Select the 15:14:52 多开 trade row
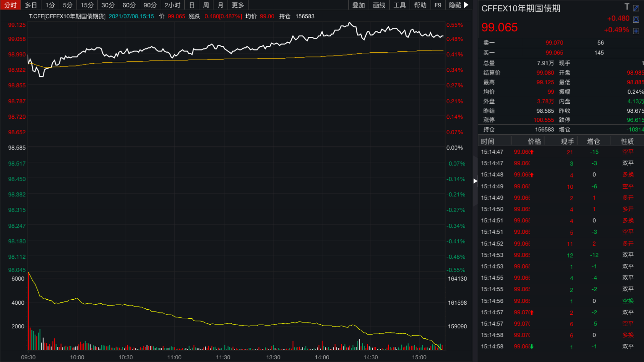The height and width of the screenshot is (362, 644). tap(561, 244)
